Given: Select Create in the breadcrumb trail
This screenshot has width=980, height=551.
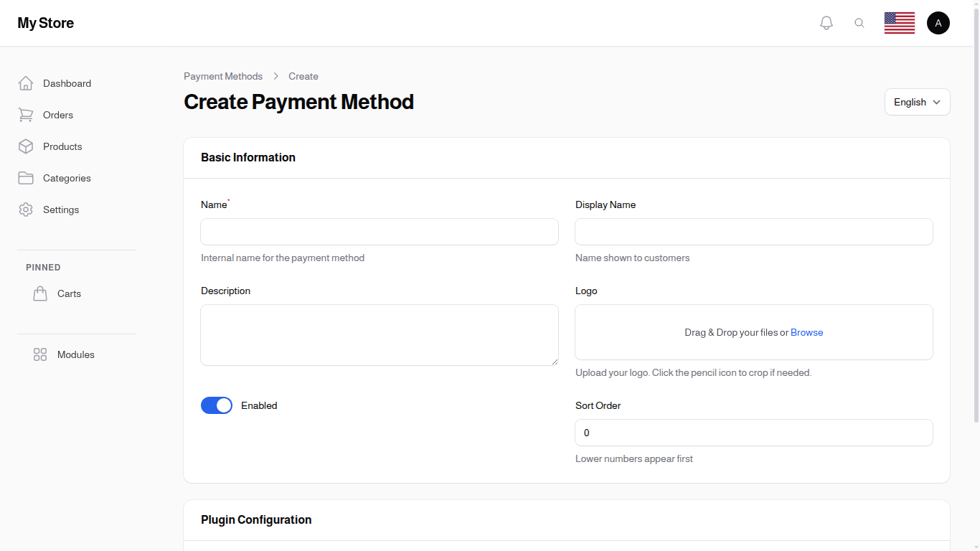Looking at the screenshot, I should click(303, 76).
